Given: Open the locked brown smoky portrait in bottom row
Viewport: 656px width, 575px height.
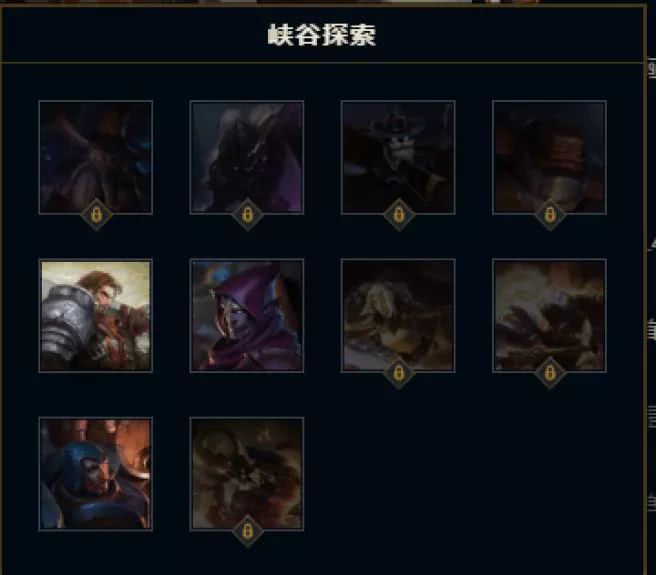Looking at the screenshot, I should coord(247,474).
